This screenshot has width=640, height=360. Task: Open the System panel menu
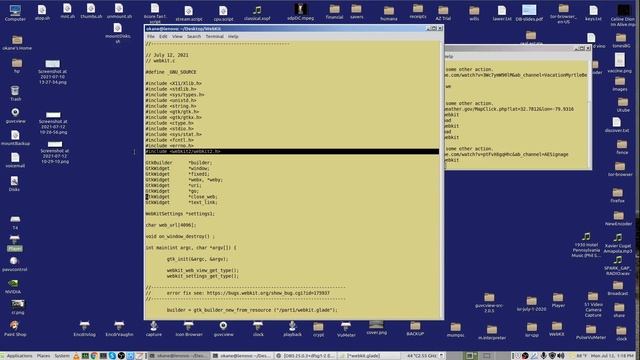62,356
